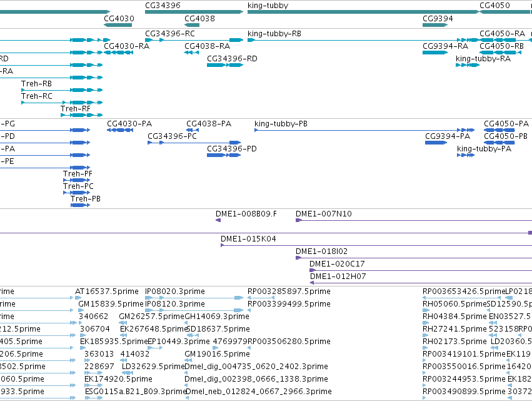Select EST IP08120.3prime
Viewport: 532px width, 401px height.
coord(194,310)
